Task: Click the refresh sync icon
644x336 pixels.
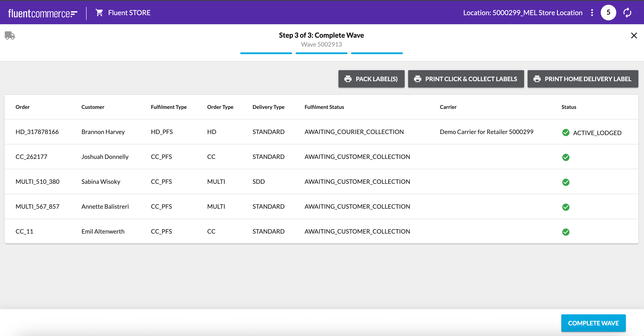Action: pos(627,13)
